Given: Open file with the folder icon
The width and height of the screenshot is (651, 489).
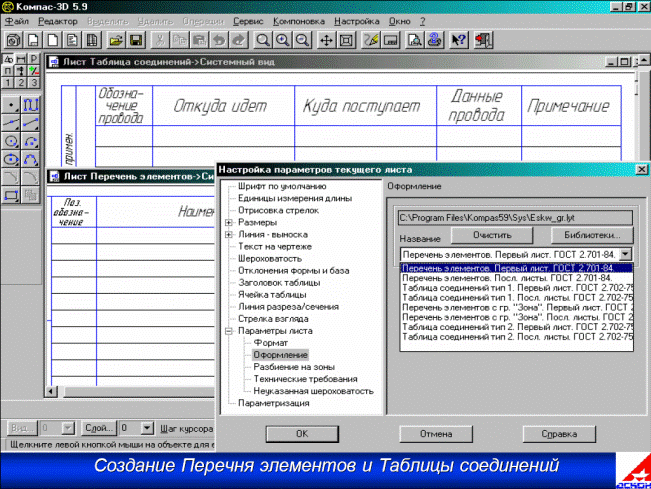Looking at the screenshot, I should pos(116,40).
